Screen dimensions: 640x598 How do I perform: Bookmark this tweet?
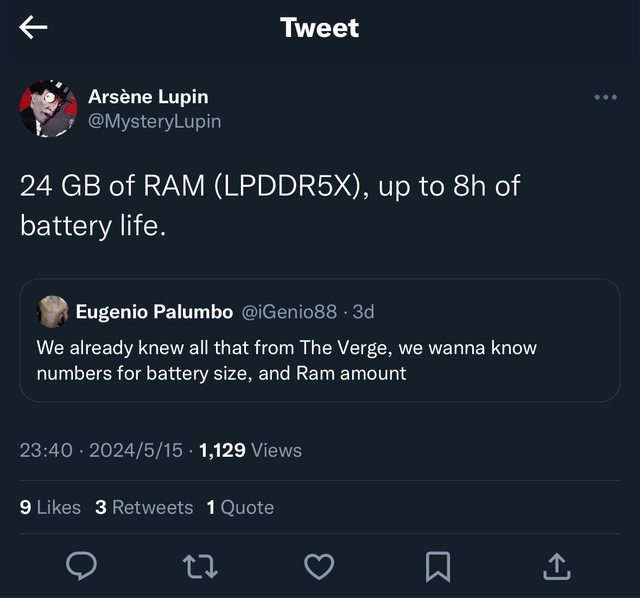(x=437, y=567)
